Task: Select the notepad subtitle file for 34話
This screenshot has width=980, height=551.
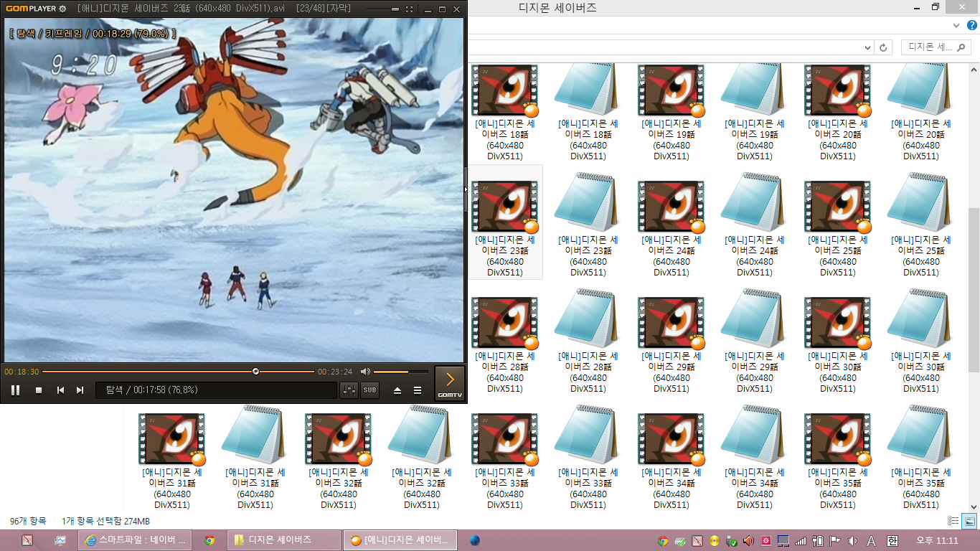Action: [x=755, y=458]
